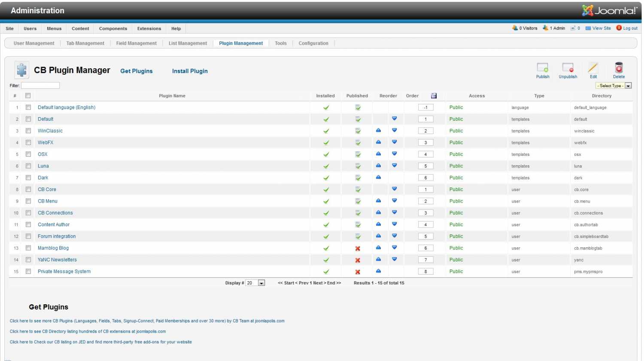
Task: Open the Help menu
Action: point(176,28)
